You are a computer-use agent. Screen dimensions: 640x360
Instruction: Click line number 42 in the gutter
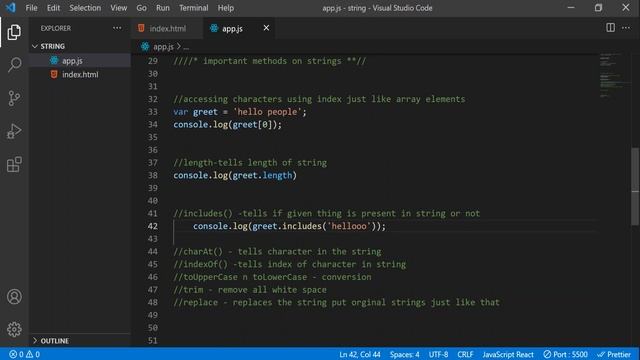coord(153,226)
